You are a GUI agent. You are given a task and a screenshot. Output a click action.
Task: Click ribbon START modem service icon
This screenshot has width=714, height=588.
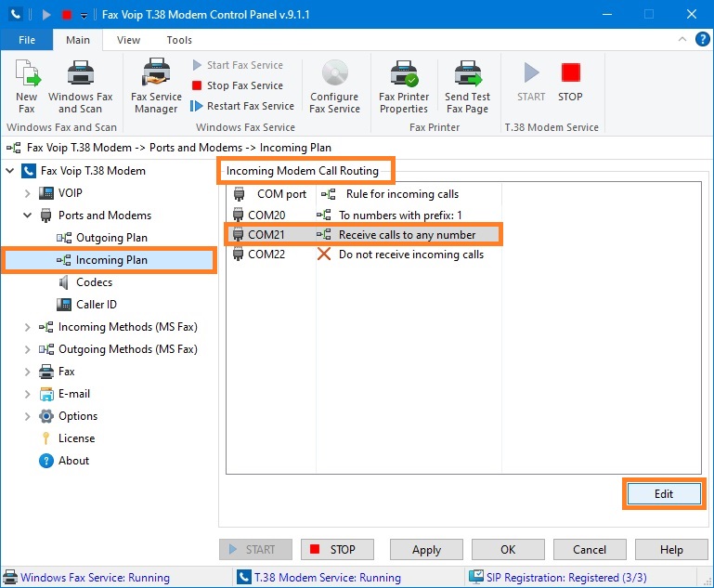(x=531, y=72)
